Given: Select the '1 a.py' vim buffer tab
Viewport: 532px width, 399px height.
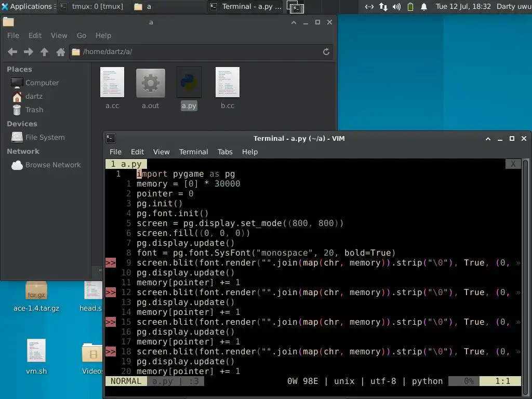Looking at the screenshot, I should pos(126,164).
